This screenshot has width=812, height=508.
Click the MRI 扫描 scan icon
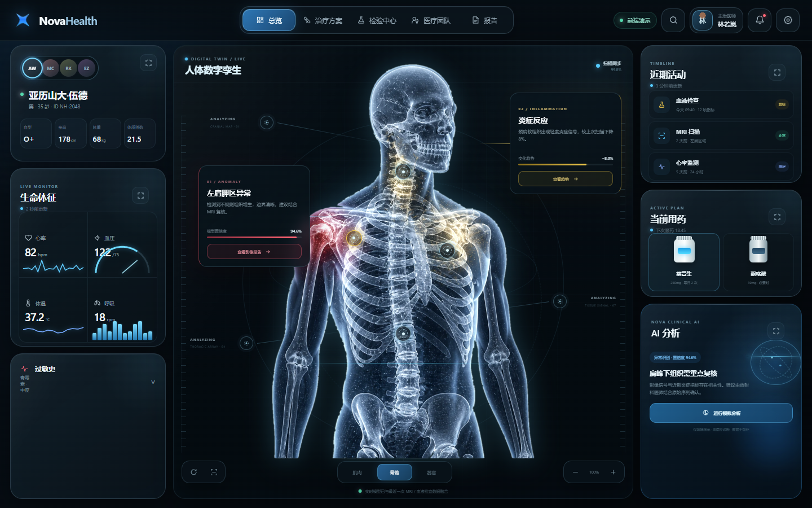pyautogui.click(x=661, y=135)
